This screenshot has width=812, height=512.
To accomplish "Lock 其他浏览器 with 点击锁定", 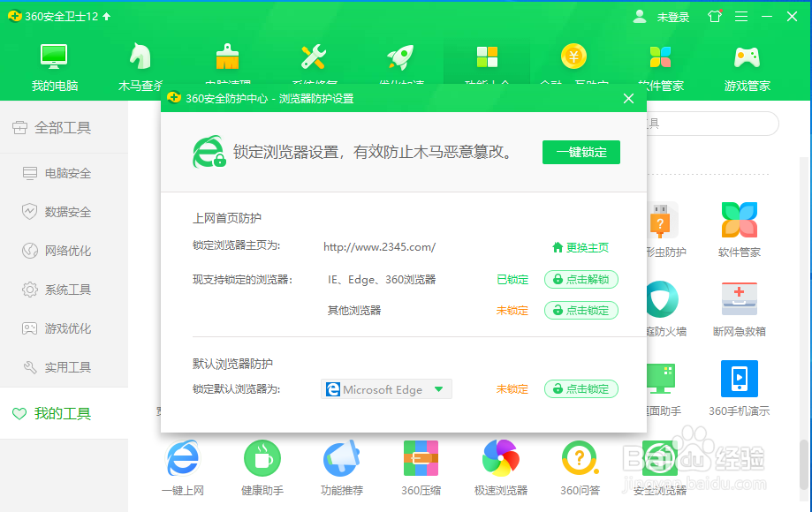I will pos(581,310).
